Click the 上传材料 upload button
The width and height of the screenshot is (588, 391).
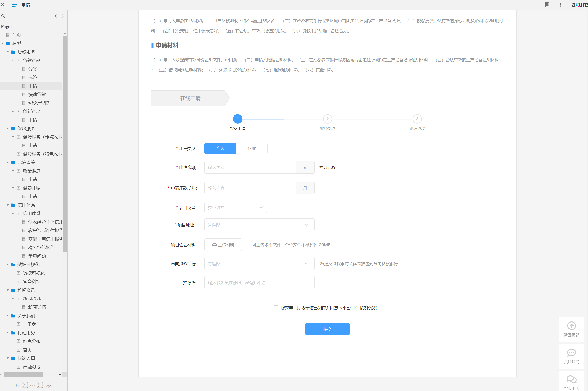pos(223,245)
